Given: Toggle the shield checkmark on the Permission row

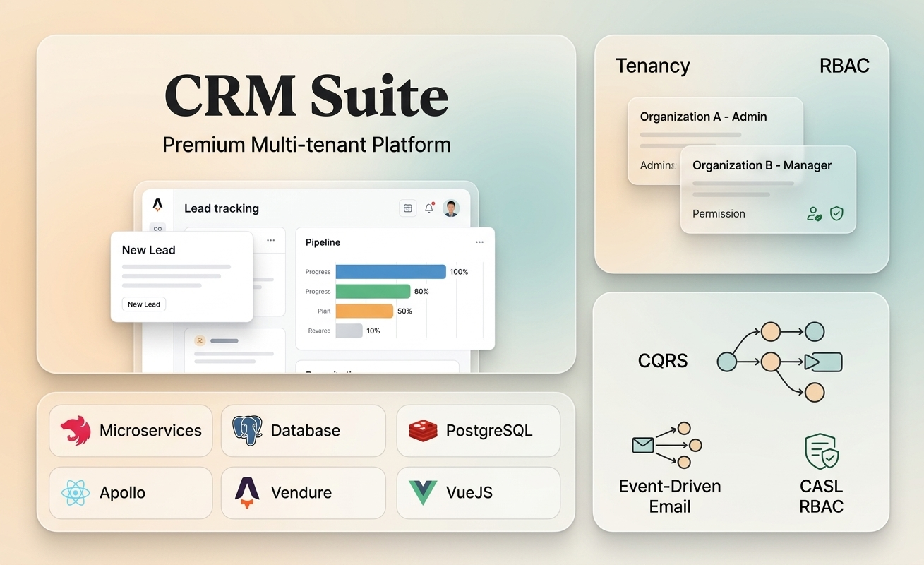Looking at the screenshot, I should coord(836,213).
